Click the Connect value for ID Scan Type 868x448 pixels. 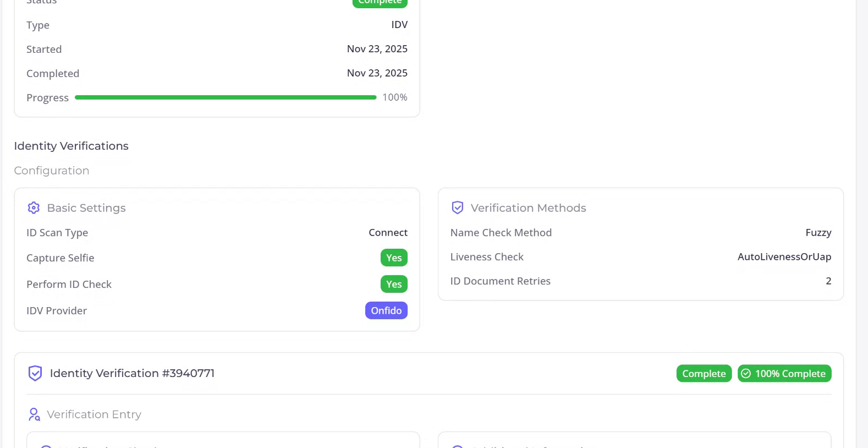(388, 233)
